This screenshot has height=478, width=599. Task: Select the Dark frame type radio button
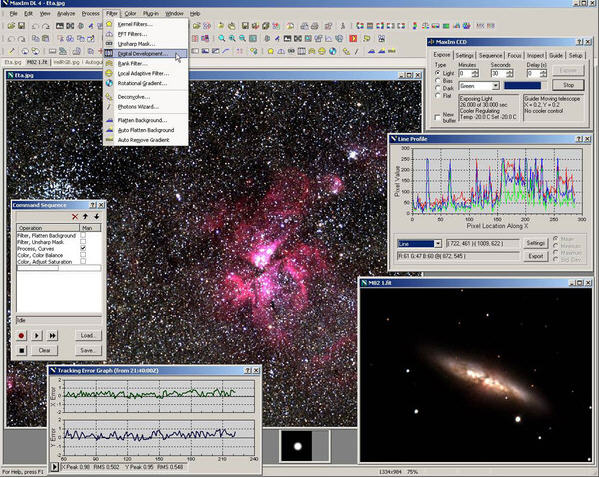click(x=438, y=88)
